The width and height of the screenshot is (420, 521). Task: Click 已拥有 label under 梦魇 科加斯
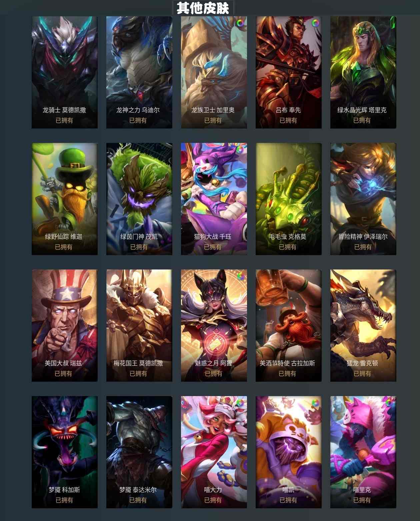[64, 500]
